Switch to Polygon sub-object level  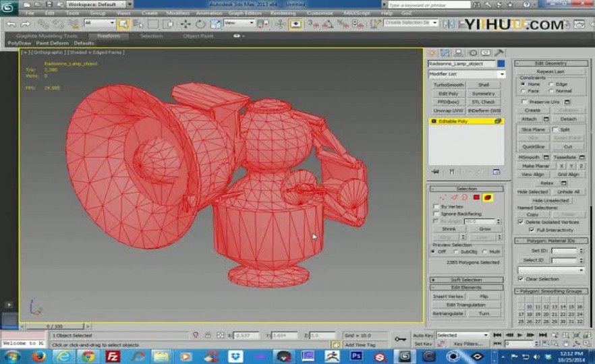coord(476,197)
